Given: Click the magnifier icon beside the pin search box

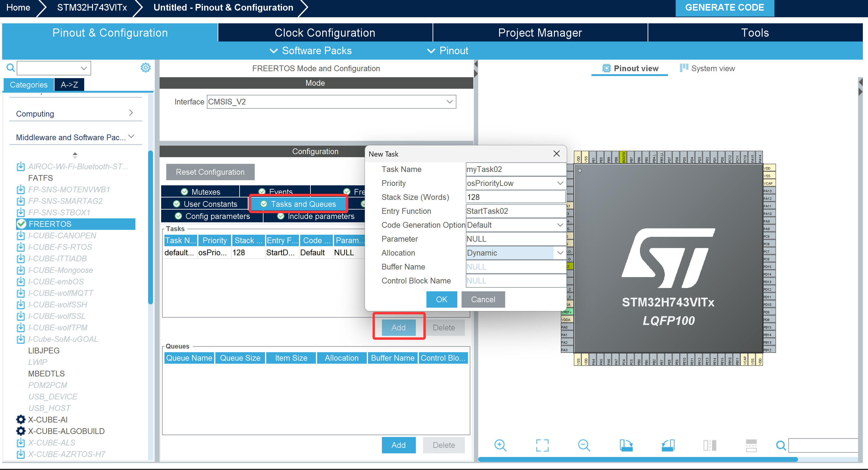Looking at the screenshot, I should point(780,445).
